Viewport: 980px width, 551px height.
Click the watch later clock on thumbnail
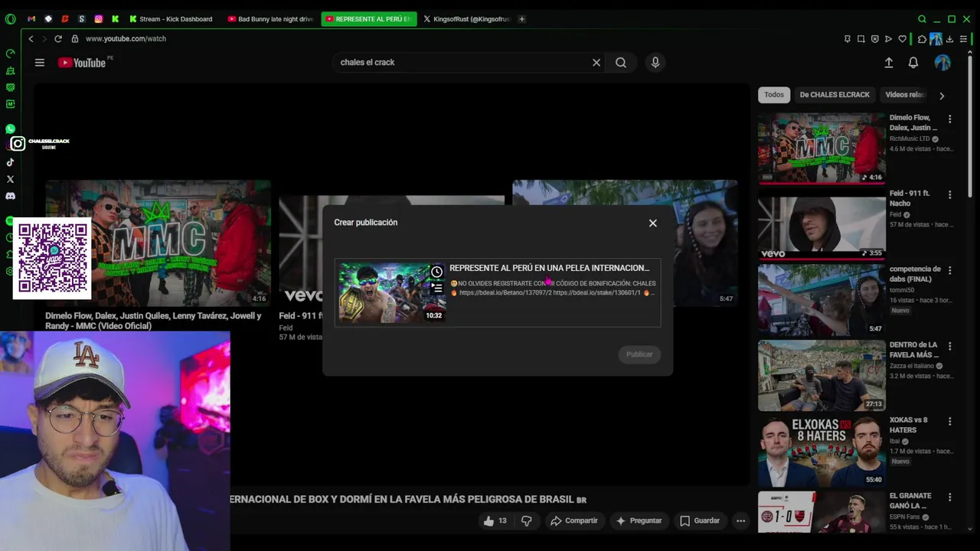(x=436, y=272)
